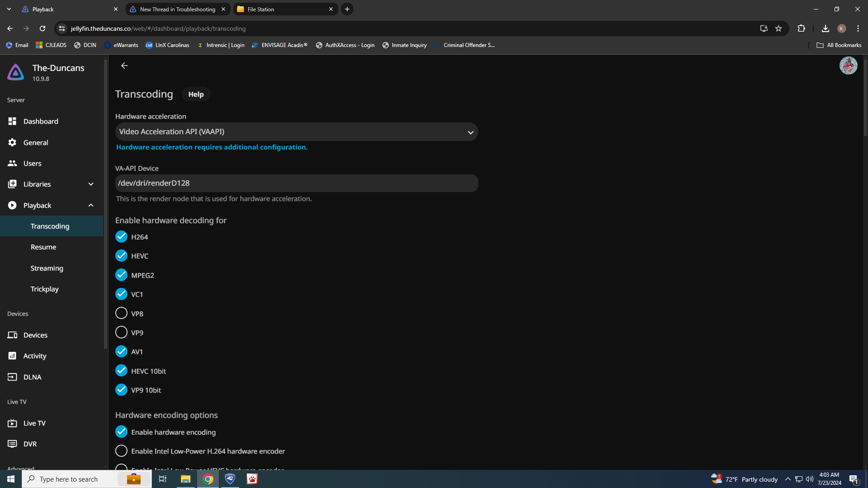Click the Help button beside Transcoding

(x=196, y=94)
